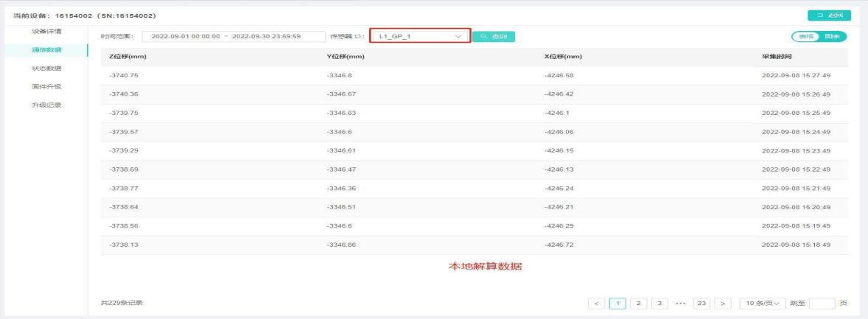The width and height of the screenshot is (868, 319).
Task: Open the 10条/页 page size dropdown
Action: (x=762, y=302)
